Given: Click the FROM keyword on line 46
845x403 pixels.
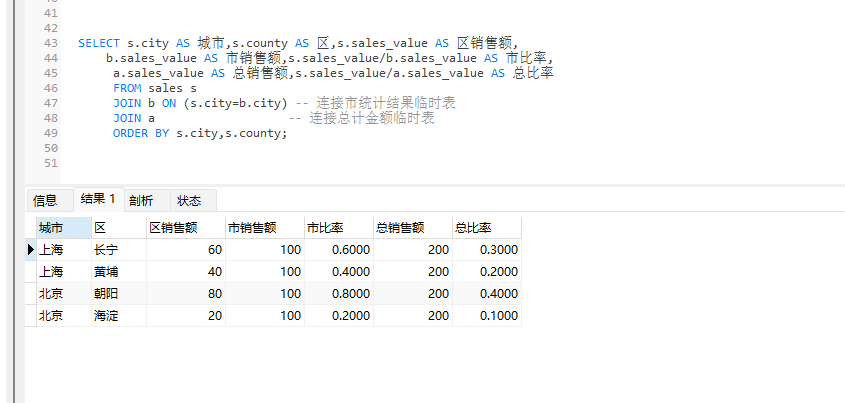Looking at the screenshot, I should [x=127, y=88].
